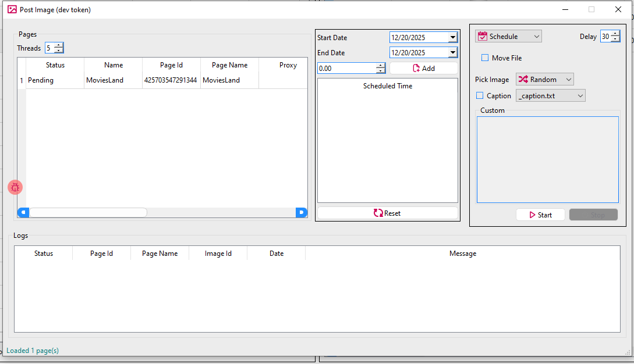Open the Schedule mode dropdown
634x364 pixels.
point(508,37)
